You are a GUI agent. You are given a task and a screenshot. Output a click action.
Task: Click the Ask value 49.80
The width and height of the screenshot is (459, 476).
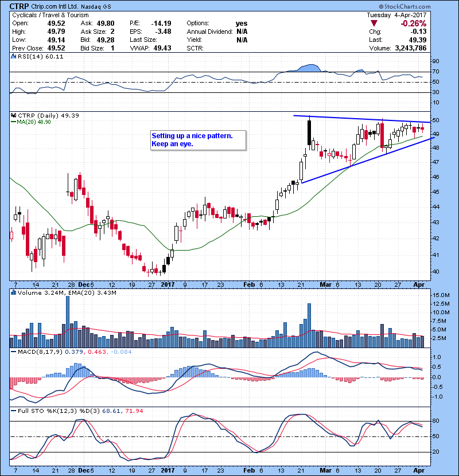pyautogui.click(x=106, y=24)
